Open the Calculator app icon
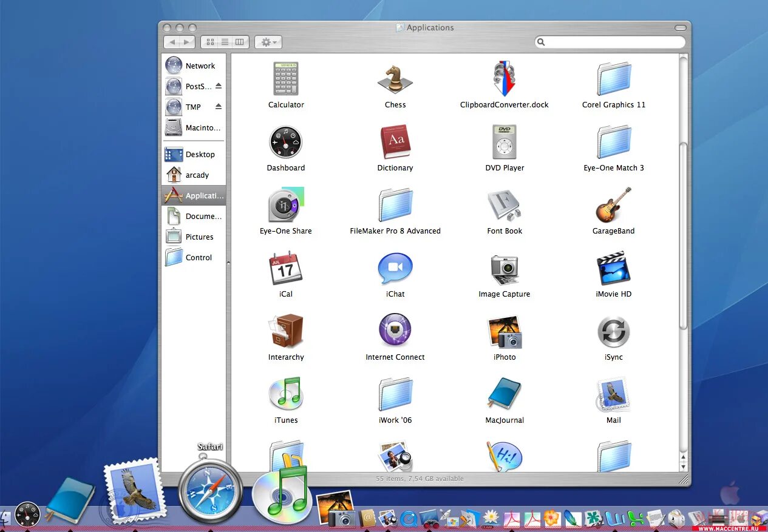768x532 pixels. pyautogui.click(x=285, y=79)
